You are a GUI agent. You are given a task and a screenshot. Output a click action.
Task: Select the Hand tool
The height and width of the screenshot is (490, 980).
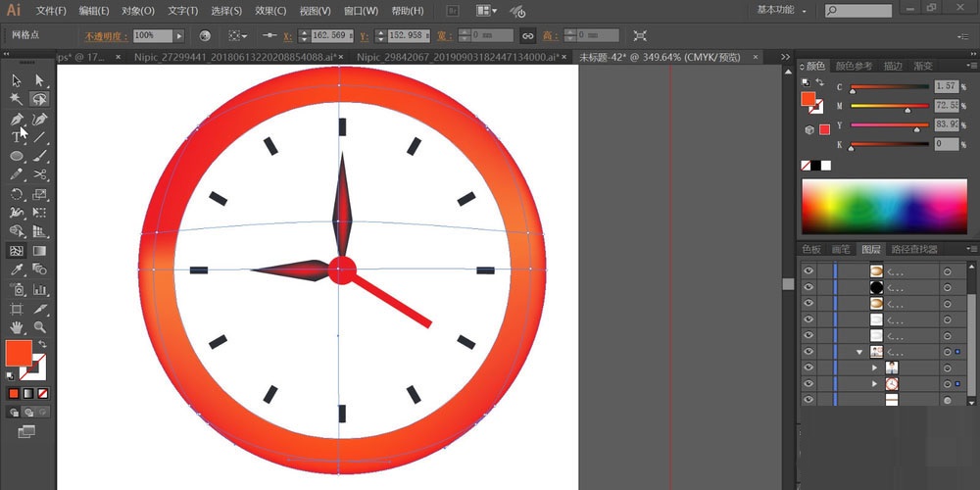[x=17, y=326]
